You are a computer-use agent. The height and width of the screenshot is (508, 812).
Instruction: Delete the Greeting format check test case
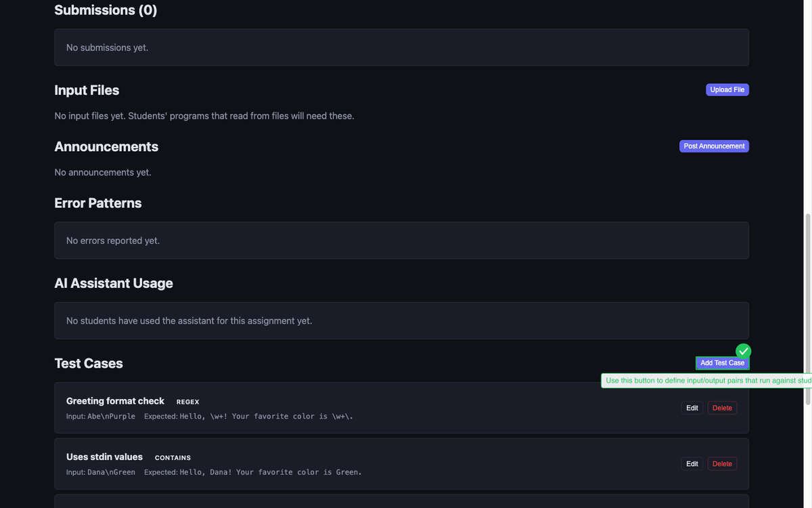click(x=721, y=407)
